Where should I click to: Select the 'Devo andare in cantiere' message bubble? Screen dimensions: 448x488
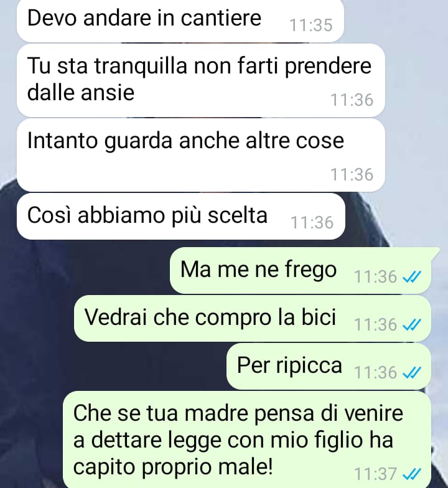click(180, 20)
